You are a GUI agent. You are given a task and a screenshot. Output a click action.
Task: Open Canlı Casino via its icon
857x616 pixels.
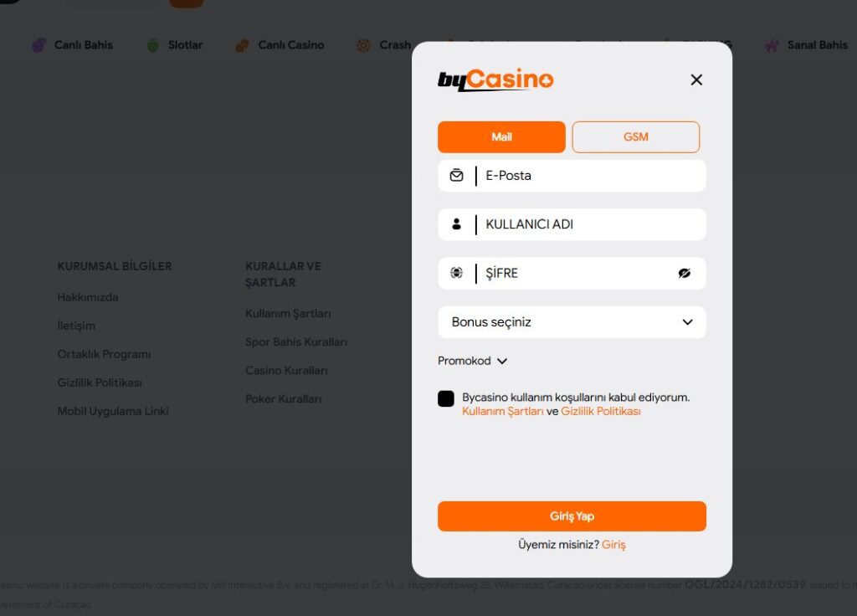point(241,44)
